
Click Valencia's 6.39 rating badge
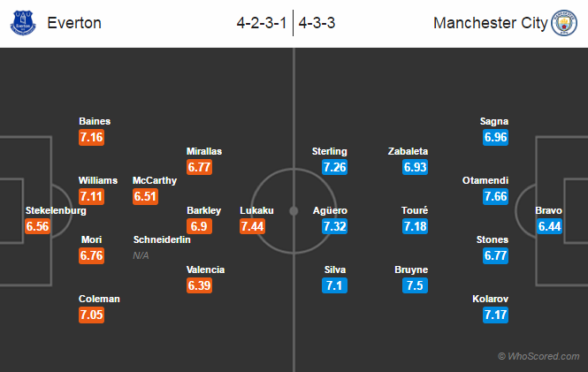point(200,285)
